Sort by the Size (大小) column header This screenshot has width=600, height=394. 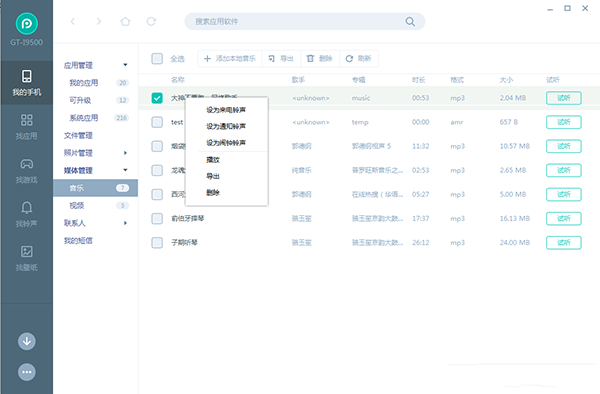tap(506, 80)
